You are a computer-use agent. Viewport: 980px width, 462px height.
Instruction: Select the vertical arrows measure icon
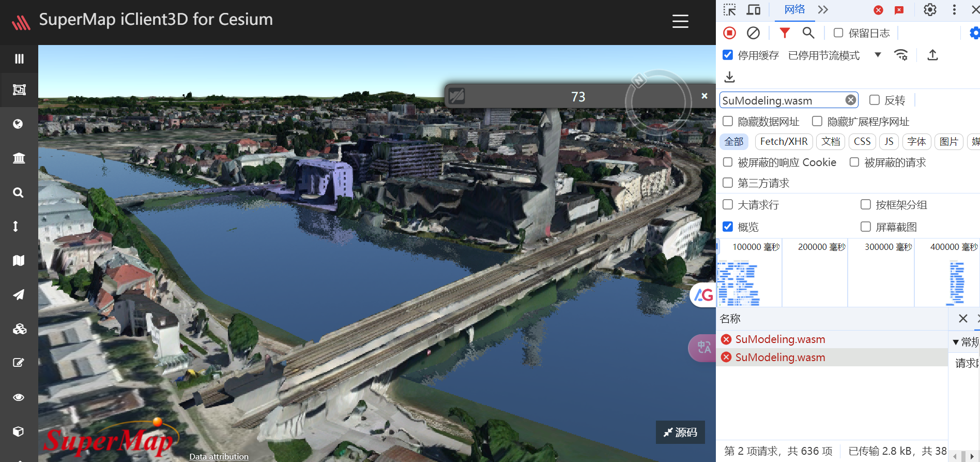point(16,226)
